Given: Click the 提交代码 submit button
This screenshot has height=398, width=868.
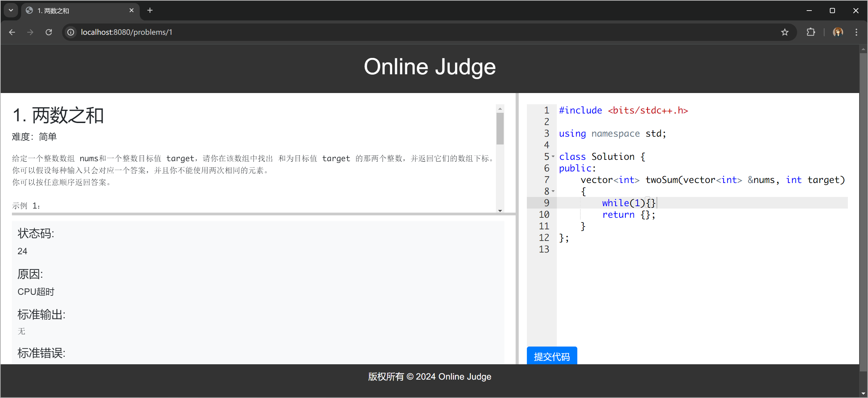Looking at the screenshot, I should (x=551, y=356).
